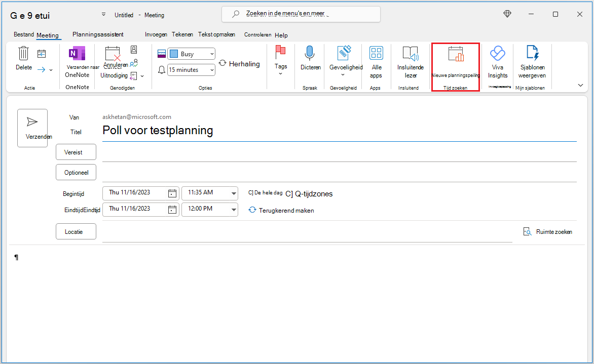Click the premium diamond icon in the title bar
The height and width of the screenshot is (364, 594).
(x=507, y=14)
